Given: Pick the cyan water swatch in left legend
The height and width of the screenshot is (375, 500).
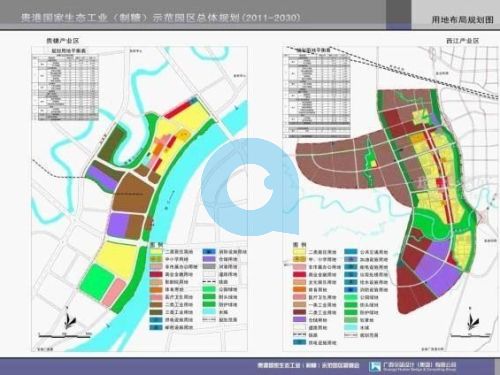Looking at the screenshot, I should coord(209,312).
